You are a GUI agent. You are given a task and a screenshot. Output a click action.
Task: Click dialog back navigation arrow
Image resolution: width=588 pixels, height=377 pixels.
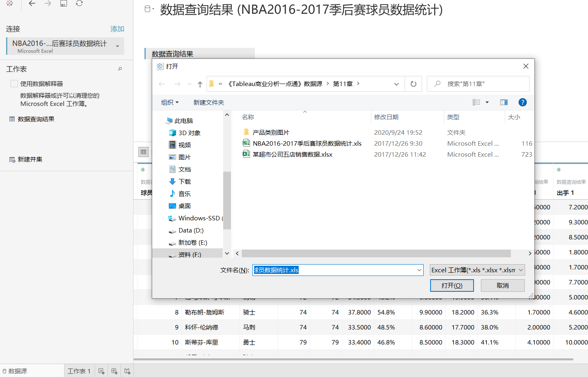pos(162,84)
